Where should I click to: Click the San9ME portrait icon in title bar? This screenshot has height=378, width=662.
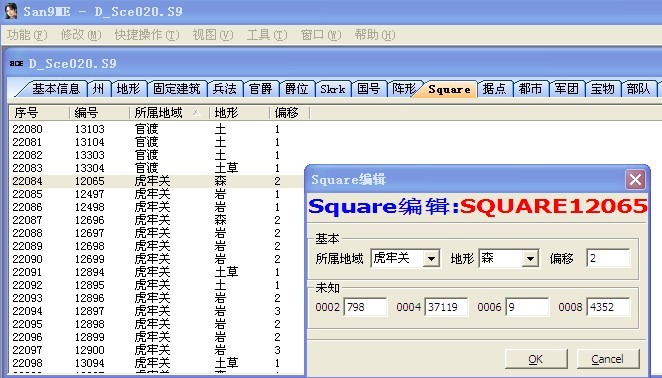tap(11, 11)
